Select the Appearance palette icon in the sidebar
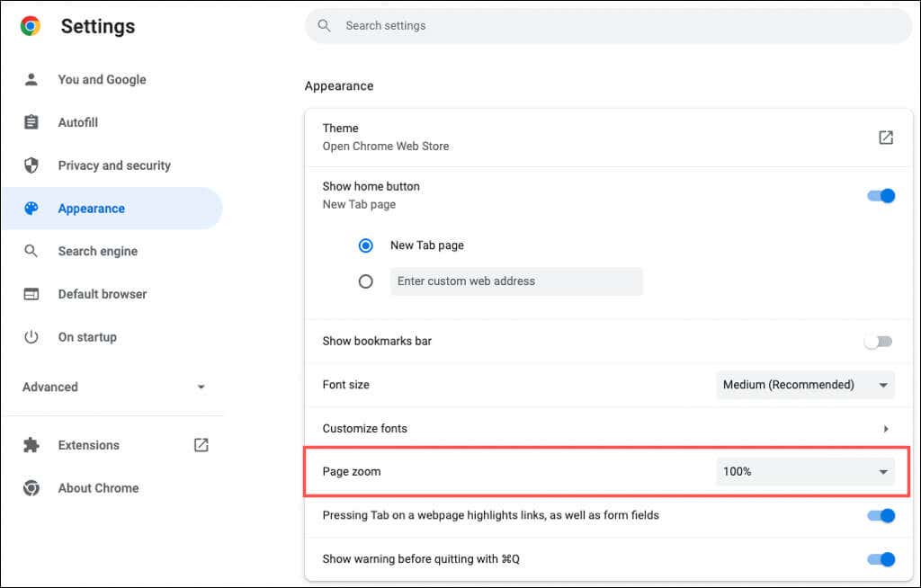Screen dimensions: 921x588 (x=32, y=208)
